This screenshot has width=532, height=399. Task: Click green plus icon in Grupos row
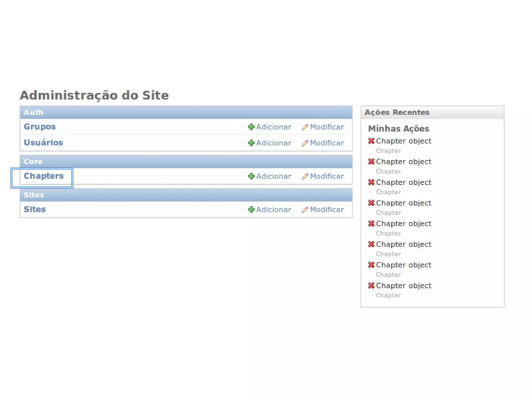click(251, 127)
